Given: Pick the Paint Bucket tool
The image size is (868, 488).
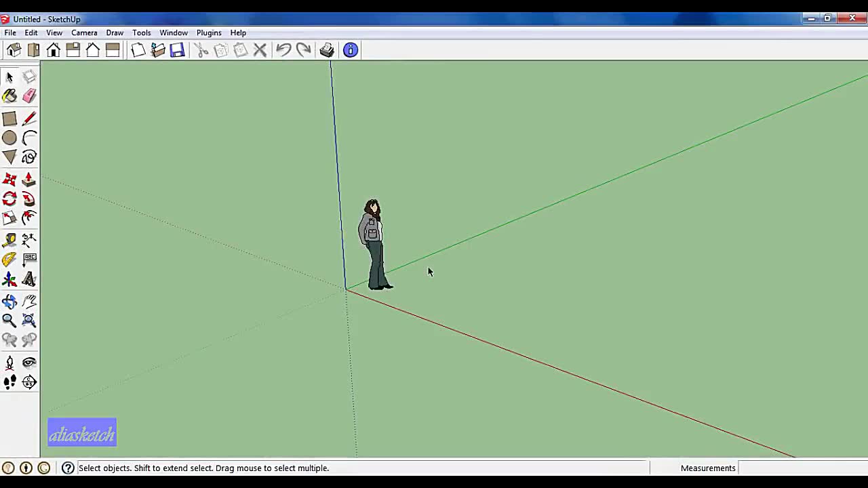Looking at the screenshot, I should 10,96.
